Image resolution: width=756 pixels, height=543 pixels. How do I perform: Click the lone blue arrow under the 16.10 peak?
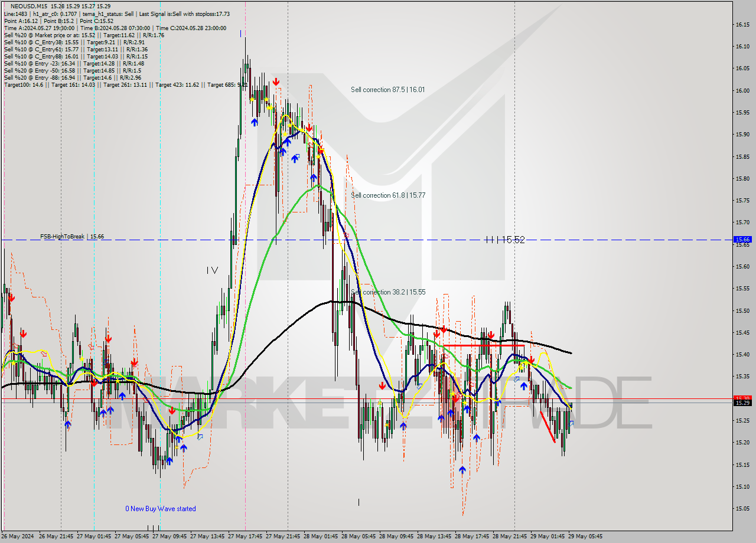[x=255, y=122]
